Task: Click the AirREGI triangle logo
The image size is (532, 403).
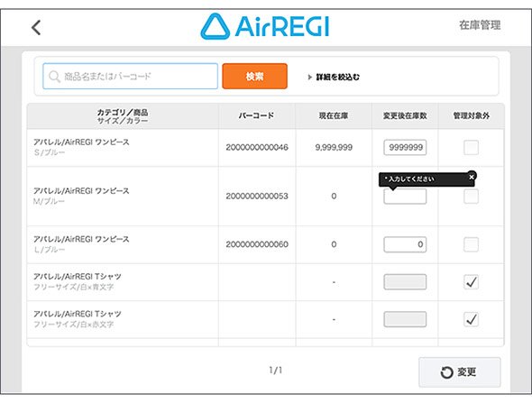Action: 216,26
